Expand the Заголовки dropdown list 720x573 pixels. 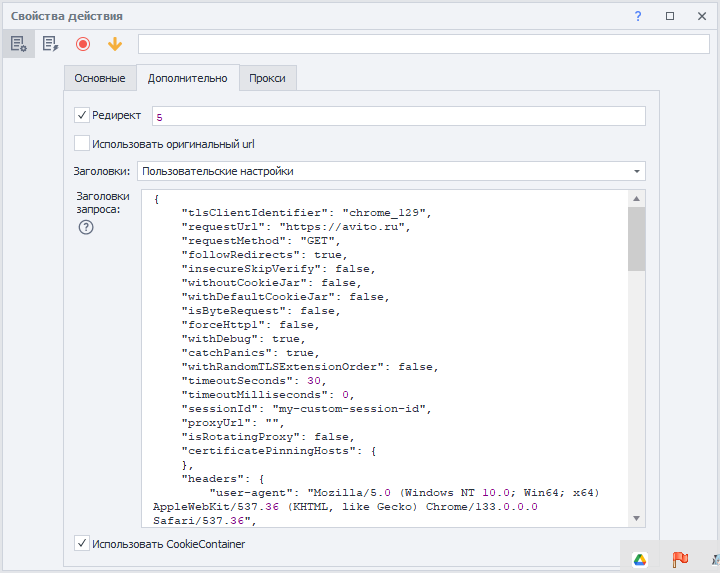pyautogui.click(x=637, y=171)
